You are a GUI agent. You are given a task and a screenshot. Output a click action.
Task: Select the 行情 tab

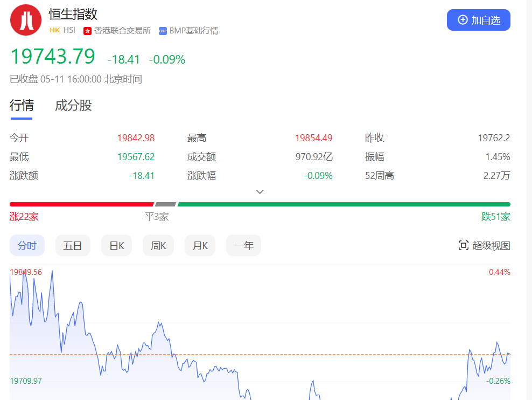point(22,105)
